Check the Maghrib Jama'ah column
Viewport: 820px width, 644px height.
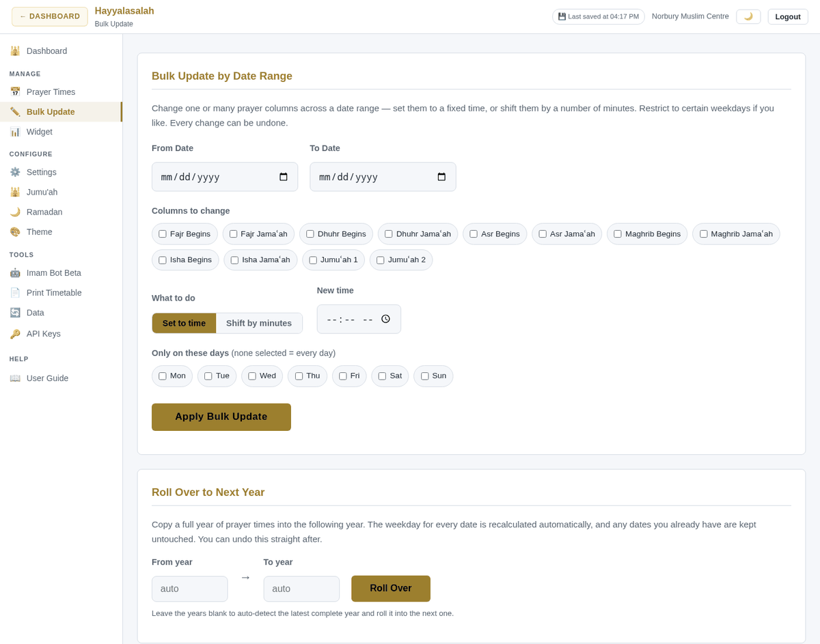point(704,234)
